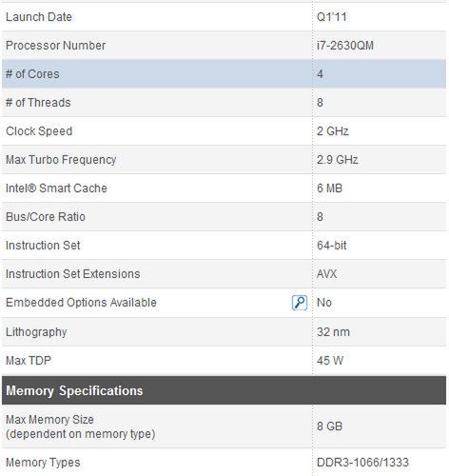Click the Memory Types row label
This screenshot has height=476, width=449.
[43, 463]
